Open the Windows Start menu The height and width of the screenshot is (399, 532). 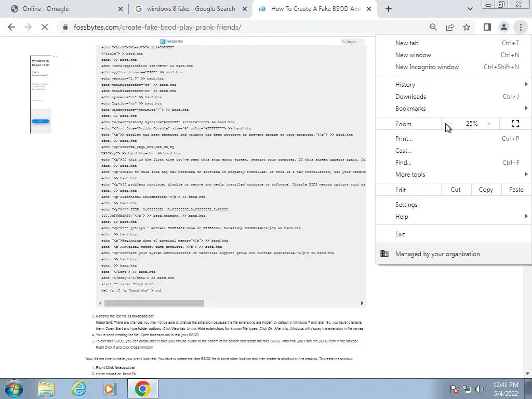pos(13,389)
